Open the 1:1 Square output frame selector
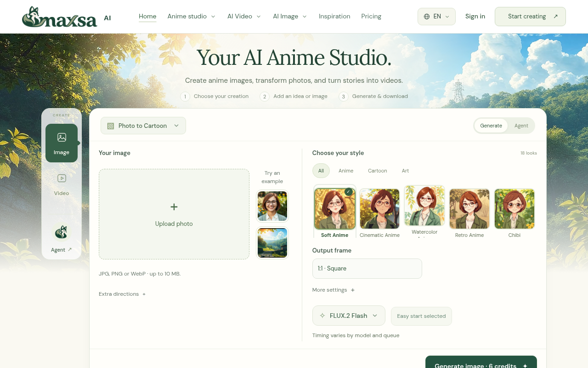The width and height of the screenshot is (588, 368). coord(367,269)
